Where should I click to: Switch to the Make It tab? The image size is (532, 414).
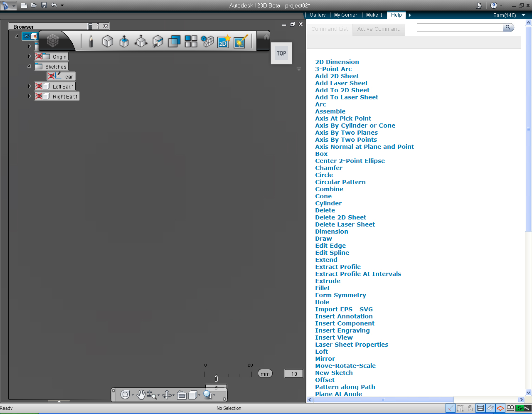click(374, 15)
